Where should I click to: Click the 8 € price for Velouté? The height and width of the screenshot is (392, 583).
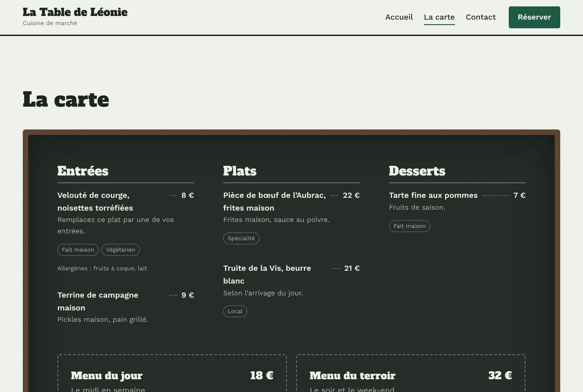coord(188,195)
